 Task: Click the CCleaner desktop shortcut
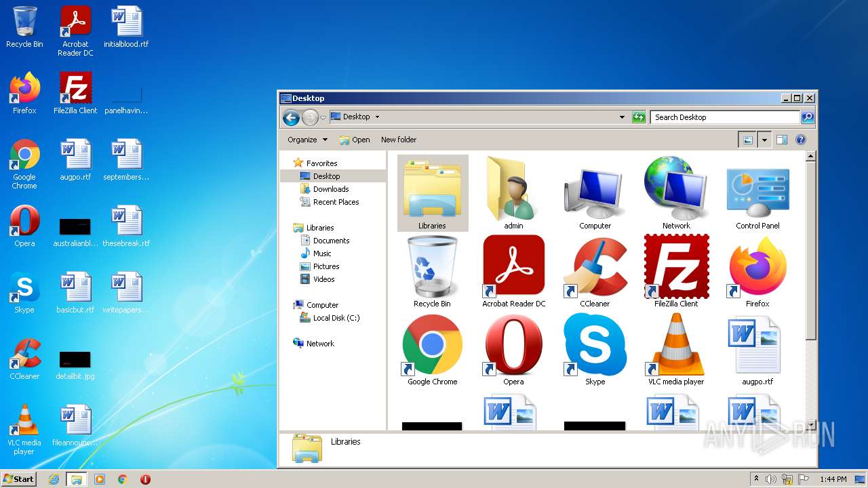pyautogui.click(x=24, y=359)
